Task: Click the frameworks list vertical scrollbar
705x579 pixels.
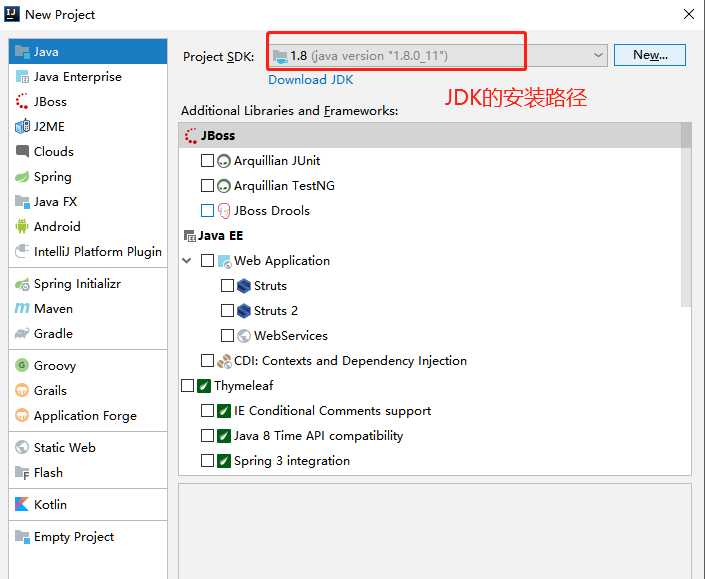Action: point(686,215)
